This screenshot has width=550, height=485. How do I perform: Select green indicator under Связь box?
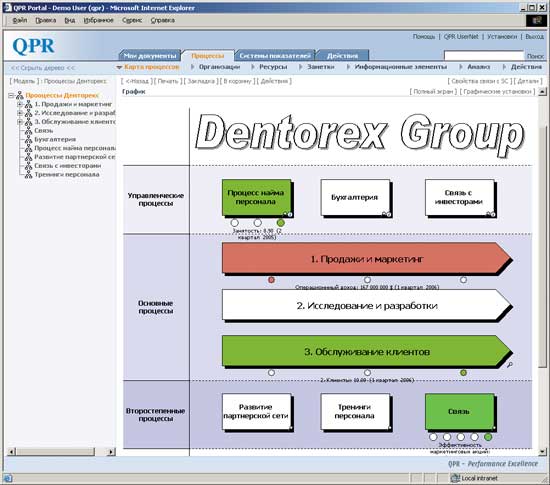pyautogui.click(x=488, y=437)
